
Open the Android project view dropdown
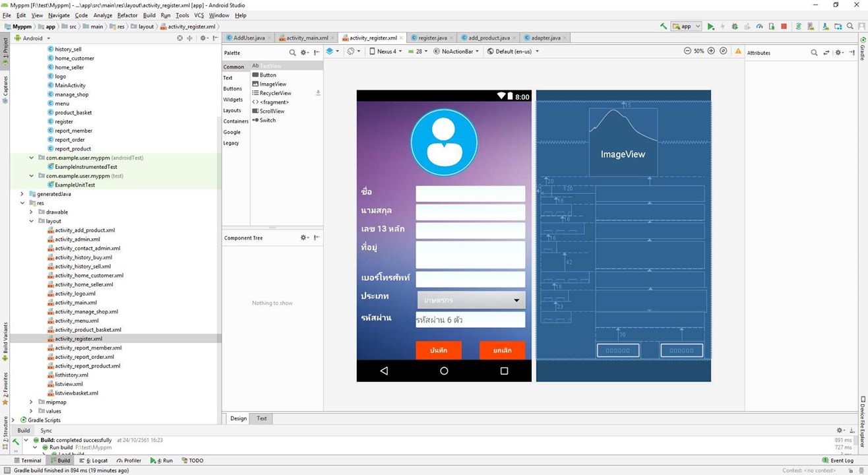pyautogui.click(x=32, y=38)
